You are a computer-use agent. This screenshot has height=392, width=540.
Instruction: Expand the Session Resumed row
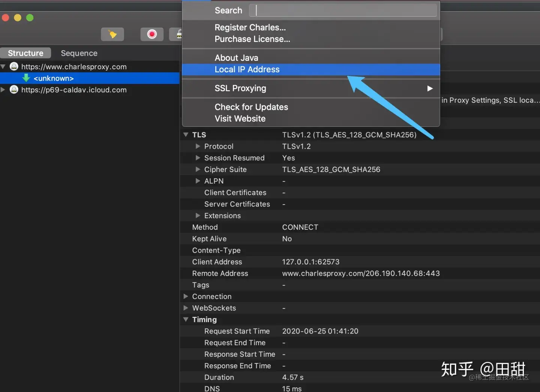point(198,158)
